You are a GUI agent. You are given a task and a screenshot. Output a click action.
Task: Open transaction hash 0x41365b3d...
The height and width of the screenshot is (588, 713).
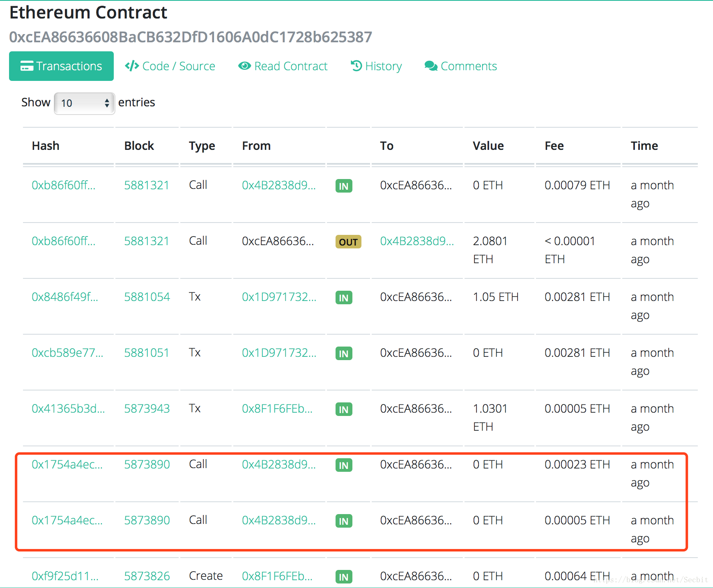coord(68,409)
